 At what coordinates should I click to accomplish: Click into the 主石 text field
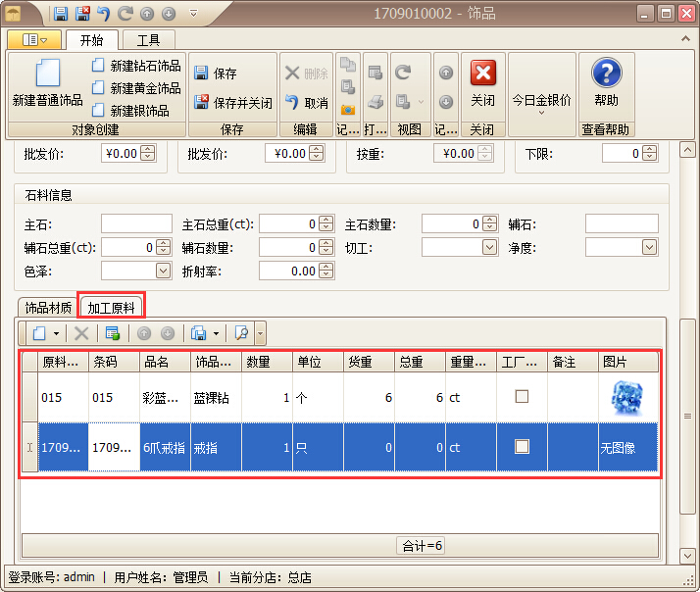tap(136, 224)
